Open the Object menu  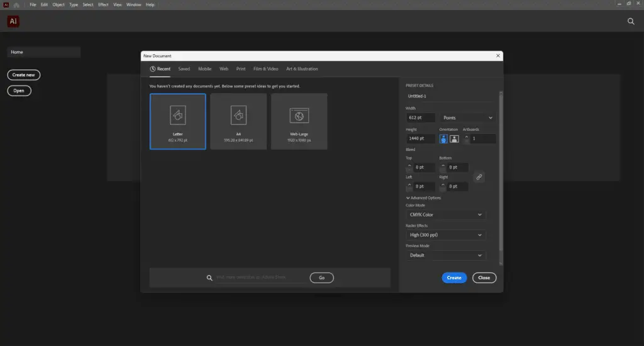(58, 5)
